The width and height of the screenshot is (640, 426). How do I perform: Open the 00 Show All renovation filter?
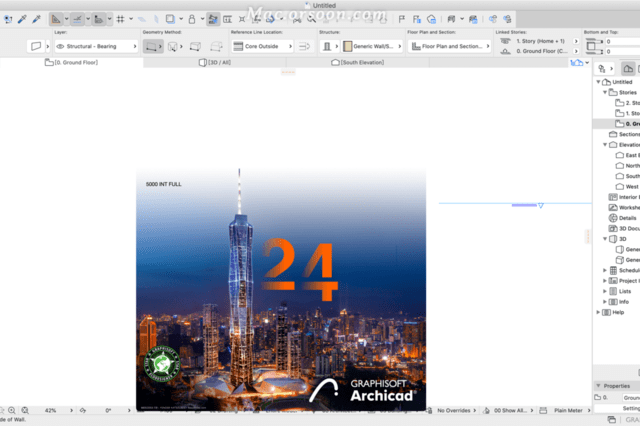click(x=513, y=410)
